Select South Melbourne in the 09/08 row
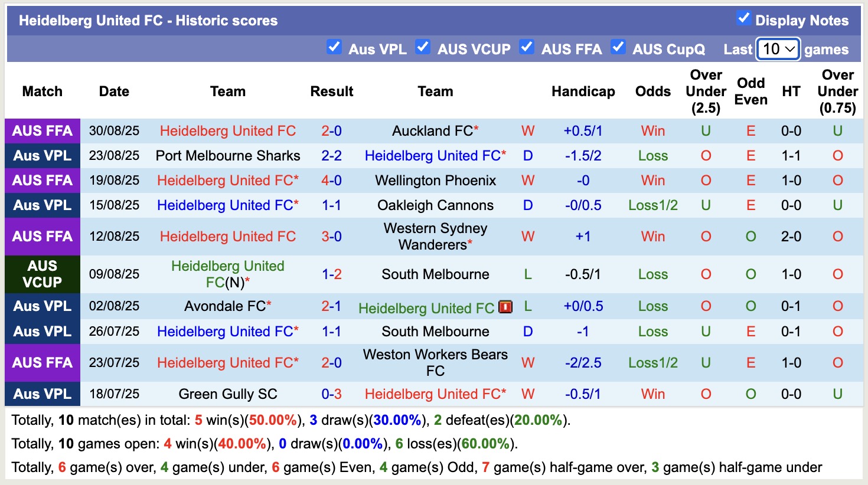The image size is (868, 485). pyautogui.click(x=435, y=274)
